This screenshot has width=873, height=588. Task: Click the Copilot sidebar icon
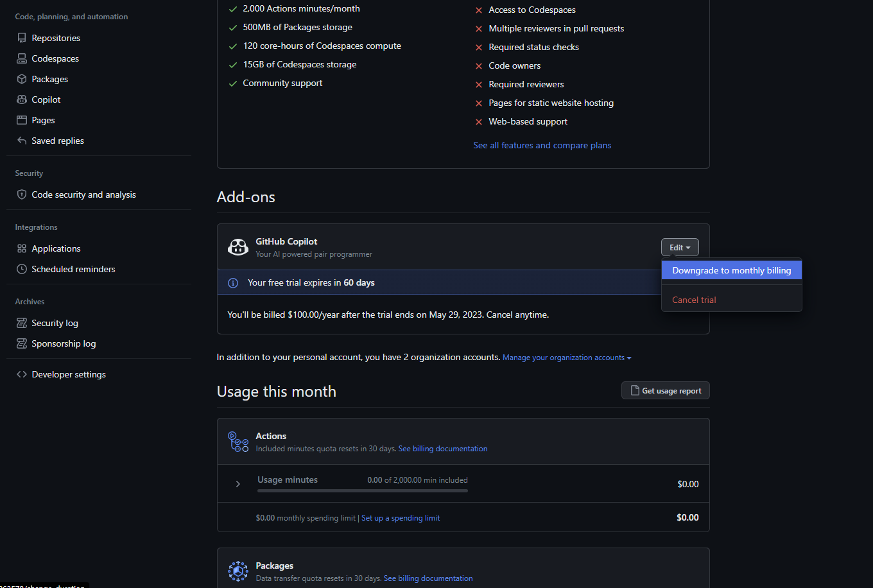22,99
